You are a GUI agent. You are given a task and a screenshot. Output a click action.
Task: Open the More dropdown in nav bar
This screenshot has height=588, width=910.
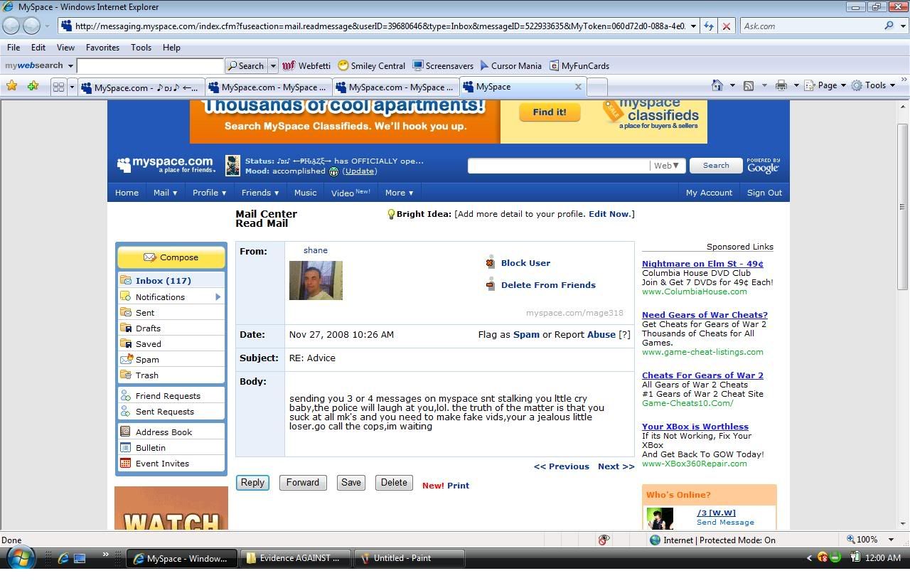pos(399,193)
